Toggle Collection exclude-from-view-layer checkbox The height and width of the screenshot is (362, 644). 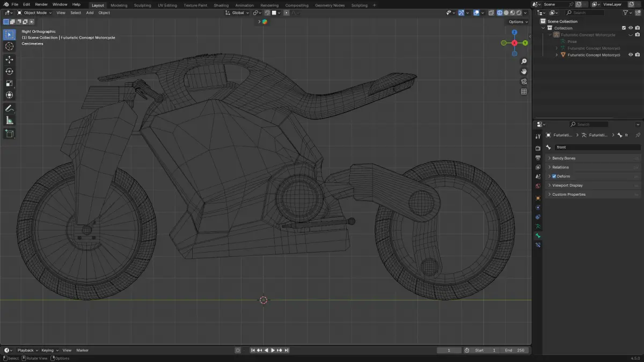624,28
